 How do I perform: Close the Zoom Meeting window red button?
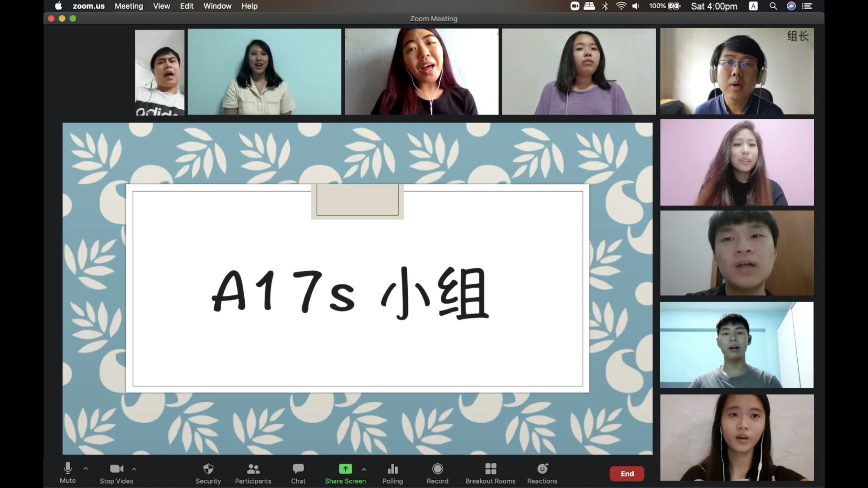point(51,19)
